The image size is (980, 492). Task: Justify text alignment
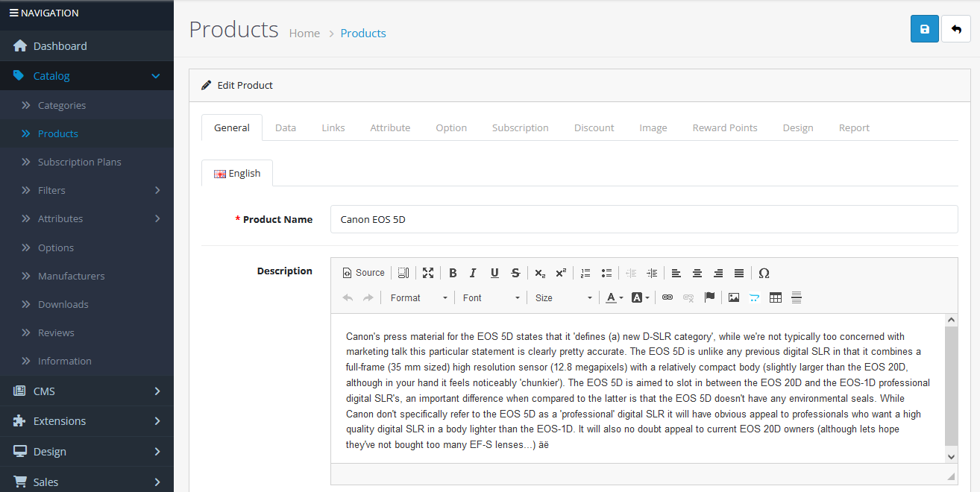click(739, 273)
